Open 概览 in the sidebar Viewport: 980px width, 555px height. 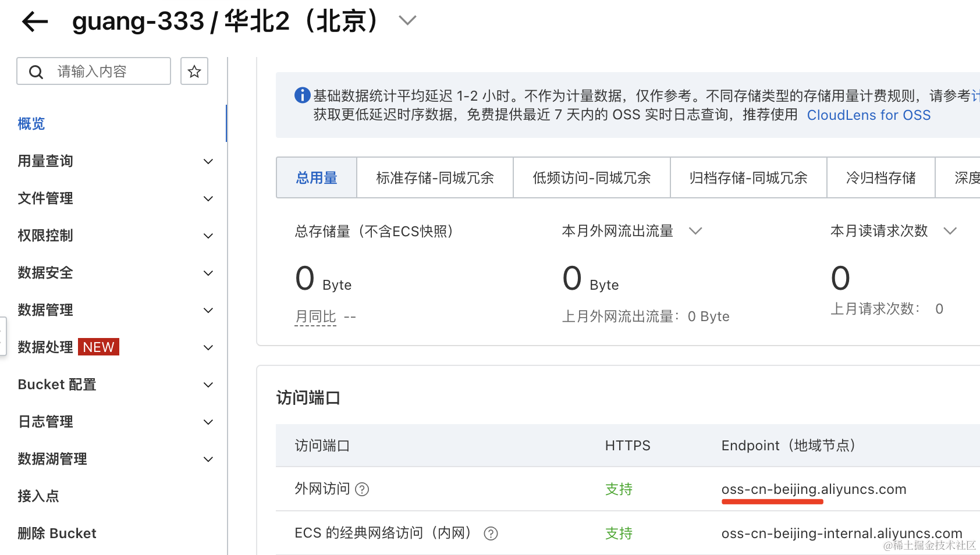click(31, 124)
